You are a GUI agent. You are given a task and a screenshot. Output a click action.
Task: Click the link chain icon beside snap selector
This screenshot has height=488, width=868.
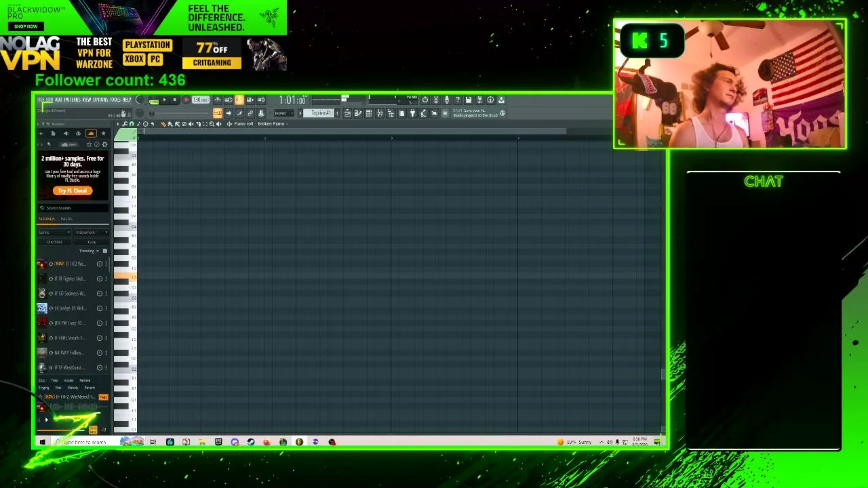tap(250, 113)
